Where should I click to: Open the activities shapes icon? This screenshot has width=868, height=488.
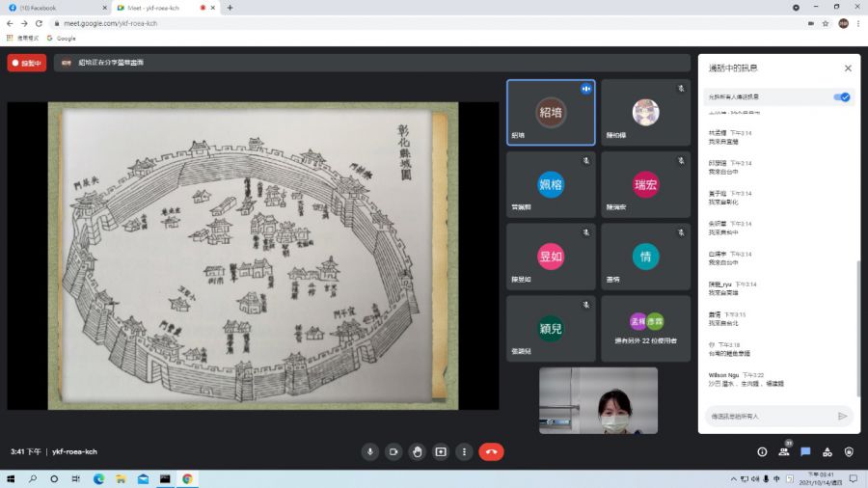(x=827, y=451)
